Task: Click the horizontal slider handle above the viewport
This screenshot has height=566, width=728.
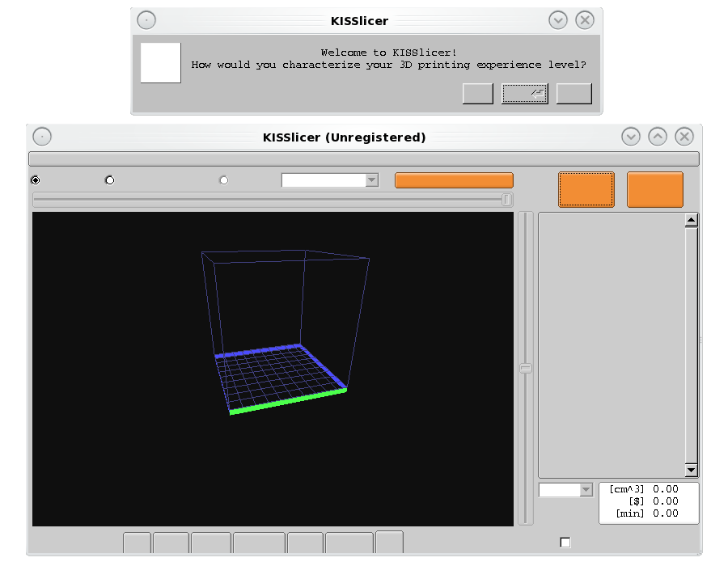Action: click(x=506, y=200)
